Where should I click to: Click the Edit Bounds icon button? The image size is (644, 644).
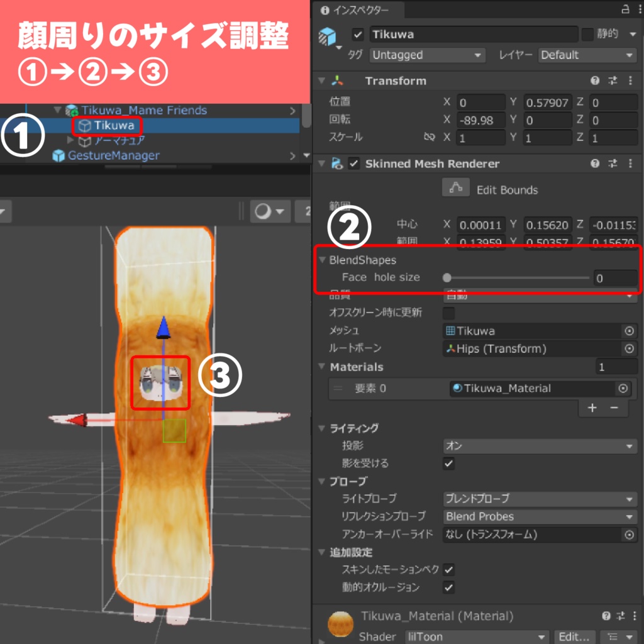[455, 187]
